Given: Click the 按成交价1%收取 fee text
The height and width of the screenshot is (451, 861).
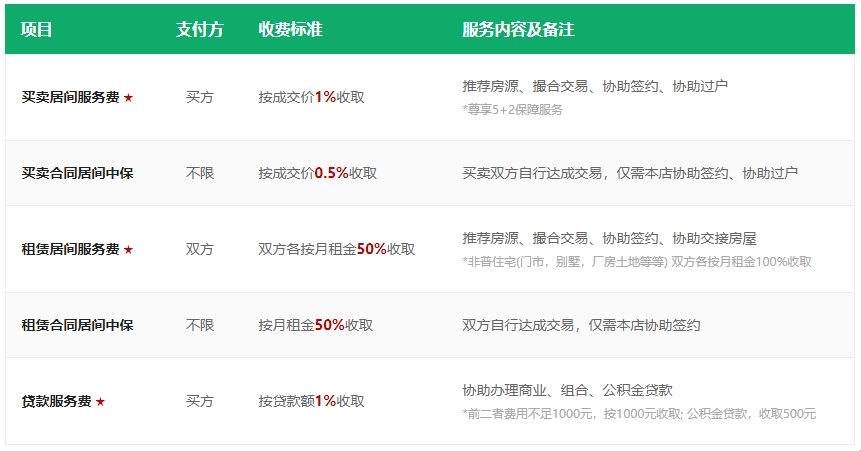Looking at the screenshot, I should click(311, 97).
